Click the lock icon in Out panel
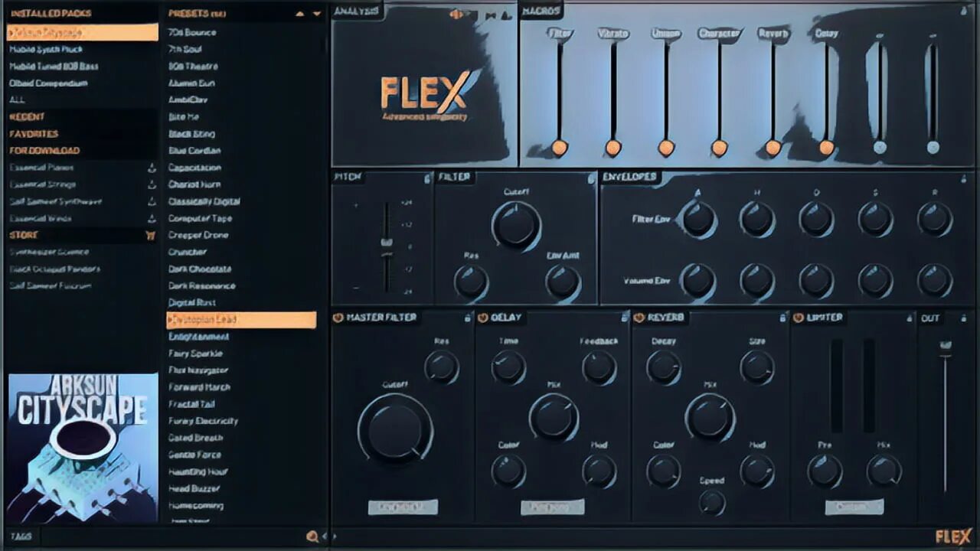 (964, 318)
